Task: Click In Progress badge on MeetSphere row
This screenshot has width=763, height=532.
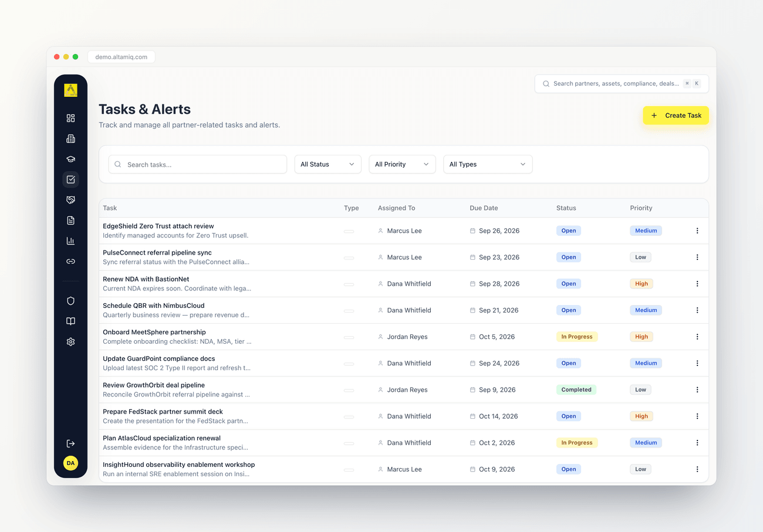Action: click(x=577, y=337)
